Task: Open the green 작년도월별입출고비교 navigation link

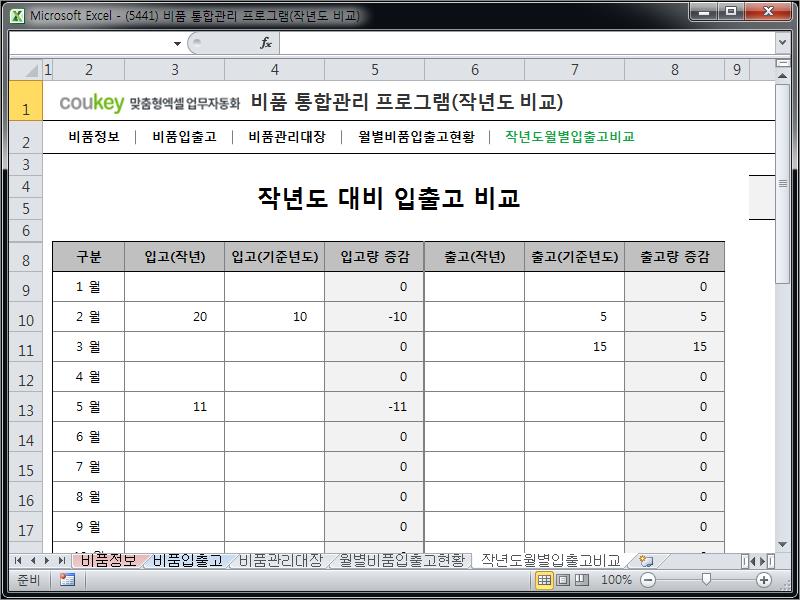Action: 569,137
